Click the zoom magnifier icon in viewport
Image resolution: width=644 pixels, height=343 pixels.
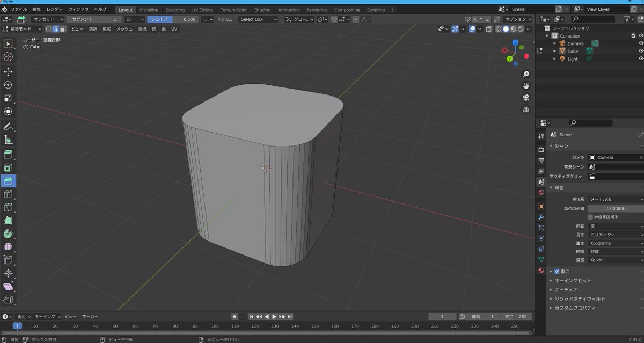[x=526, y=74]
